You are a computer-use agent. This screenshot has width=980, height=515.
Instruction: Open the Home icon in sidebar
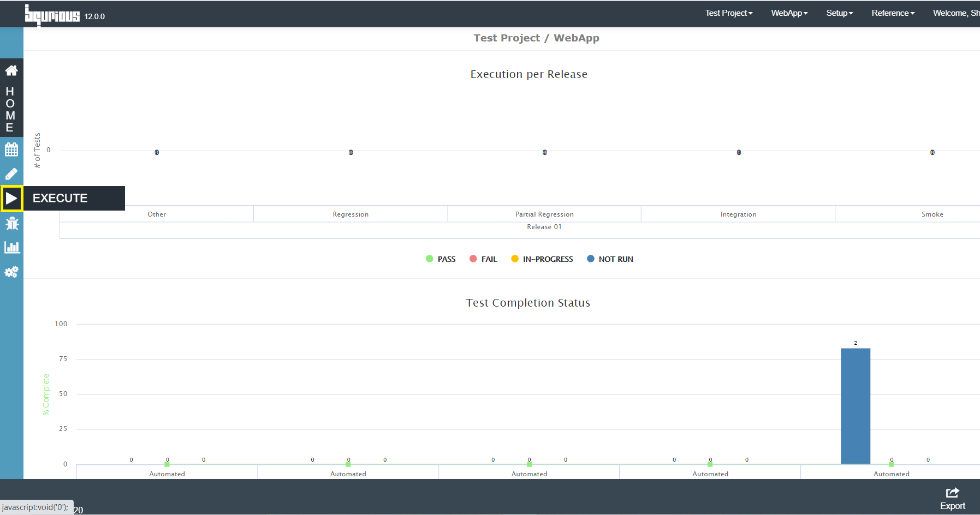11,70
